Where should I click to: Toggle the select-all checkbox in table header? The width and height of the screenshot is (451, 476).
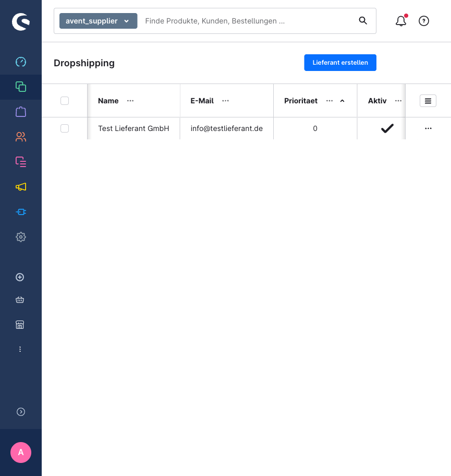(65, 101)
